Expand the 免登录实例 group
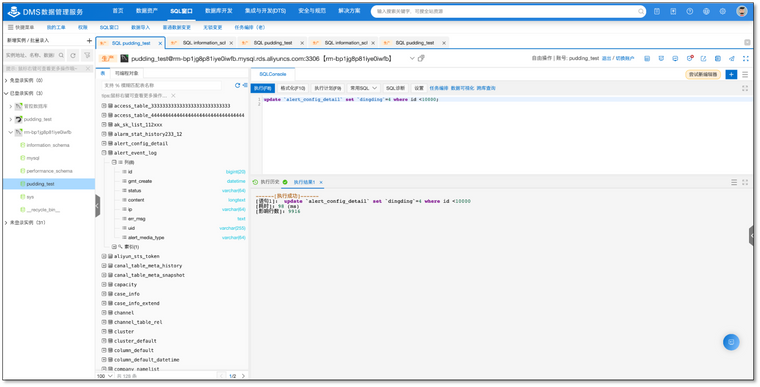The height and width of the screenshot is (387, 760). click(6, 81)
